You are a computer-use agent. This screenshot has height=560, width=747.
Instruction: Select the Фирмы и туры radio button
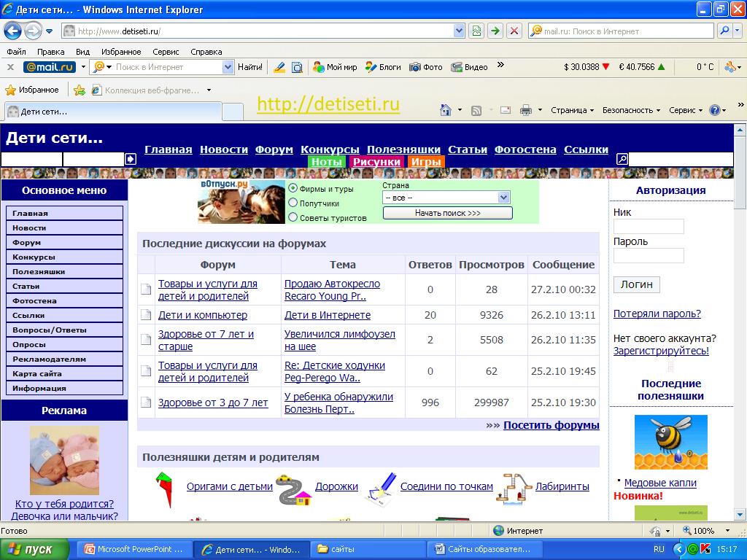coord(293,189)
